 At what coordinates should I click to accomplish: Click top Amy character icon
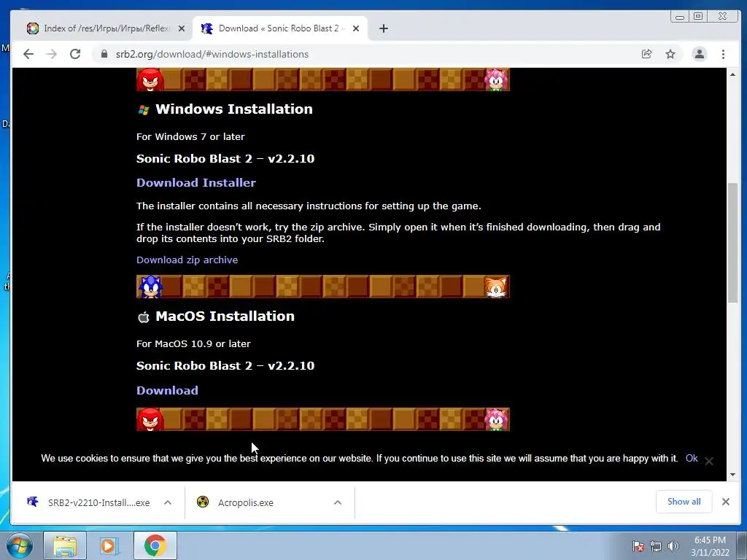496,79
